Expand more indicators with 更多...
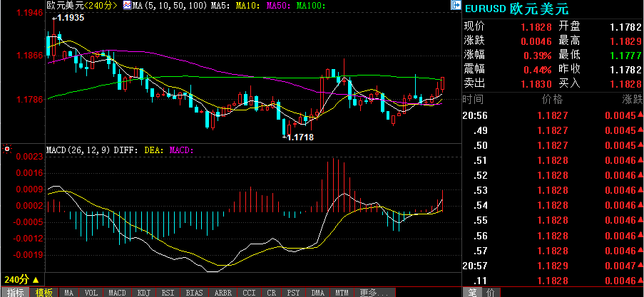Screen dimensions: 644x297 374,292
